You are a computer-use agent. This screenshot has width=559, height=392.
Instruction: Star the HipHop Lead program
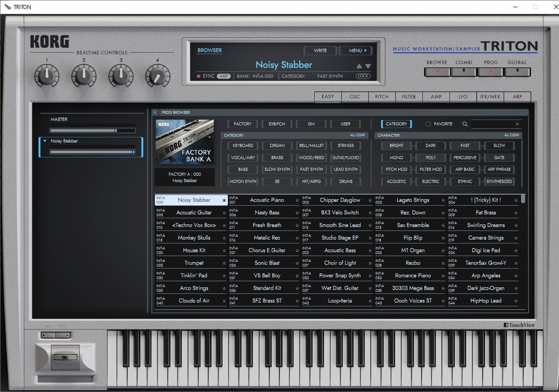pos(516,301)
